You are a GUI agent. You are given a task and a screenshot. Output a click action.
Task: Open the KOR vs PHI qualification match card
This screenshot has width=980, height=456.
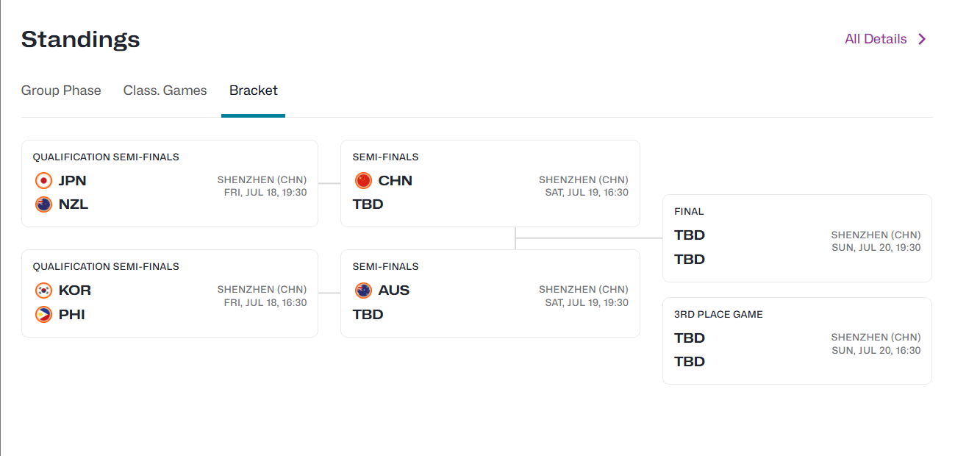coord(170,293)
